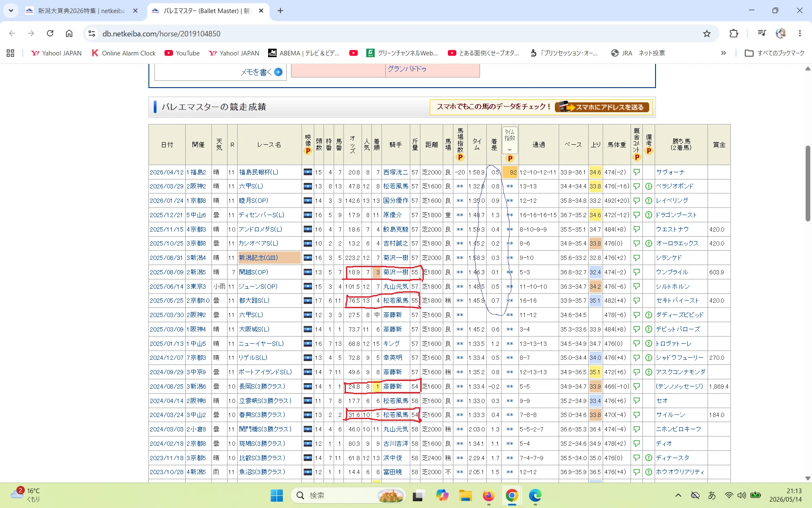
Task: Open date link 2025/08/09
Action: click(167, 272)
